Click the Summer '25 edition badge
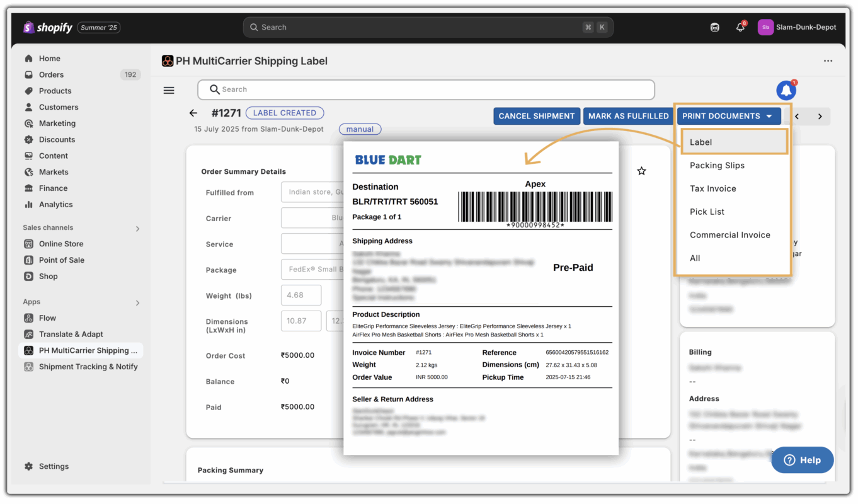 (x=99, y=28)
